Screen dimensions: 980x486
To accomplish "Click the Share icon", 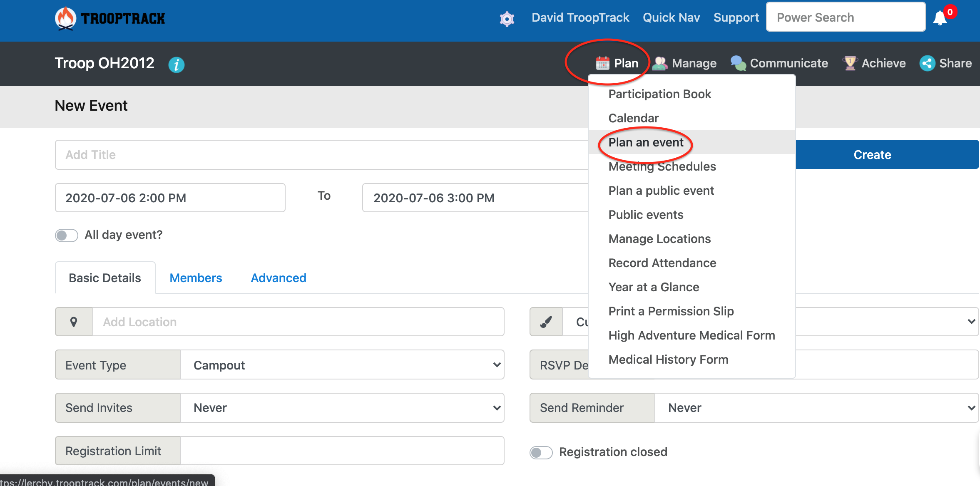I will 927,63.
